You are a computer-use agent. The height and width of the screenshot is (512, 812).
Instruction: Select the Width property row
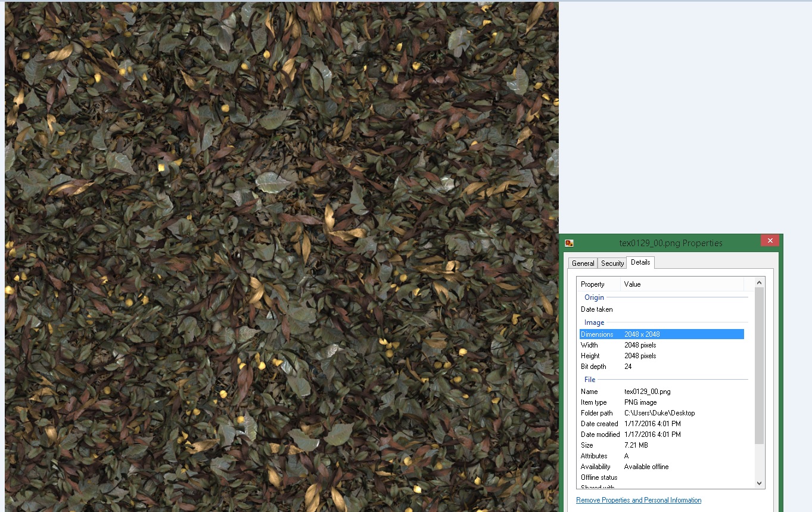click(x=661, y=345)
